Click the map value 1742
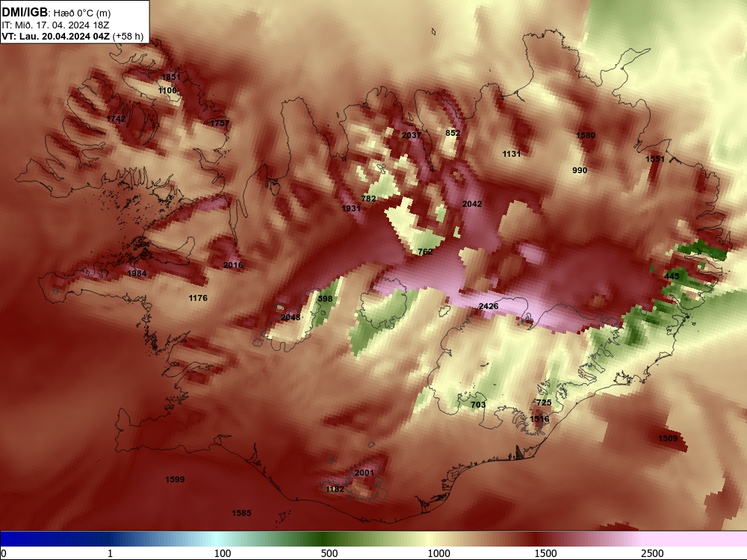 click(x=117, y=119)
